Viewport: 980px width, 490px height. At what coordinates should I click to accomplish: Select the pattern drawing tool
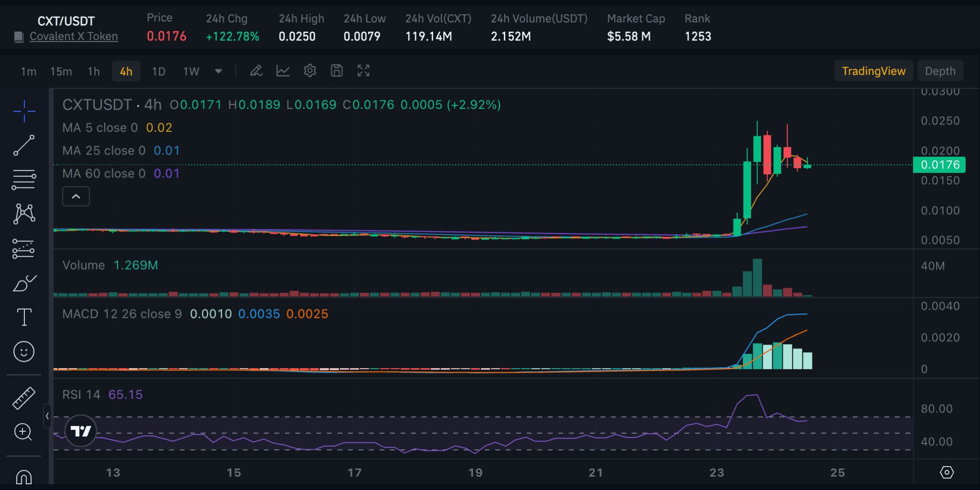(24, 214)
